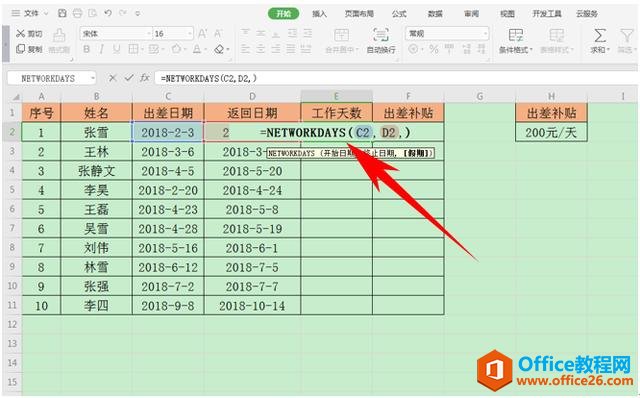Switch to the 视图 tab
Viewport: 640px width, 398px height.
[507, 13]
